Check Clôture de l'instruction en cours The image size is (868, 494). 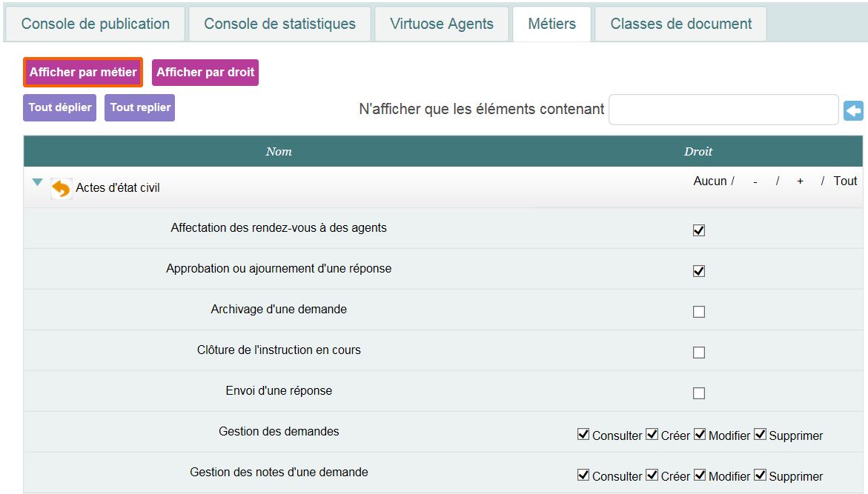point(698,353)
